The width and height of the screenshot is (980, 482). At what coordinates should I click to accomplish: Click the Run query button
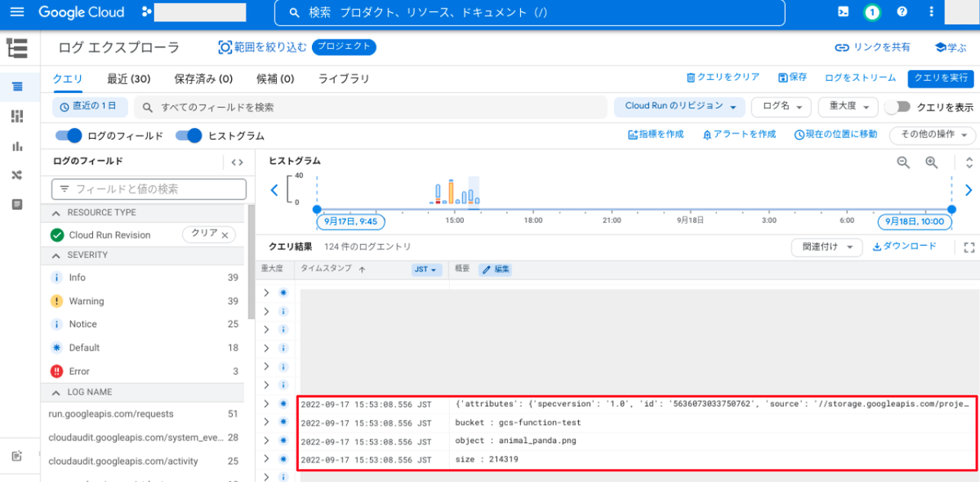[x=941, y=78]
